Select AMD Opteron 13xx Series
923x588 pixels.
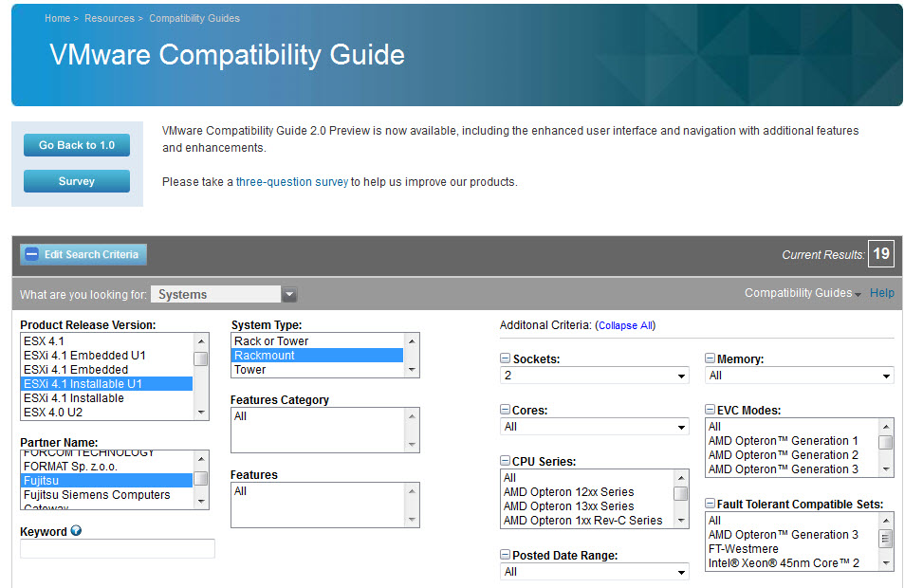pyautogui.click(x=587, y=506)
